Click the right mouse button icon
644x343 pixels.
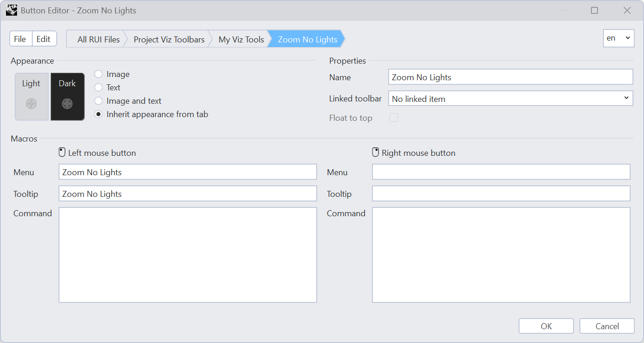(376, 153)
